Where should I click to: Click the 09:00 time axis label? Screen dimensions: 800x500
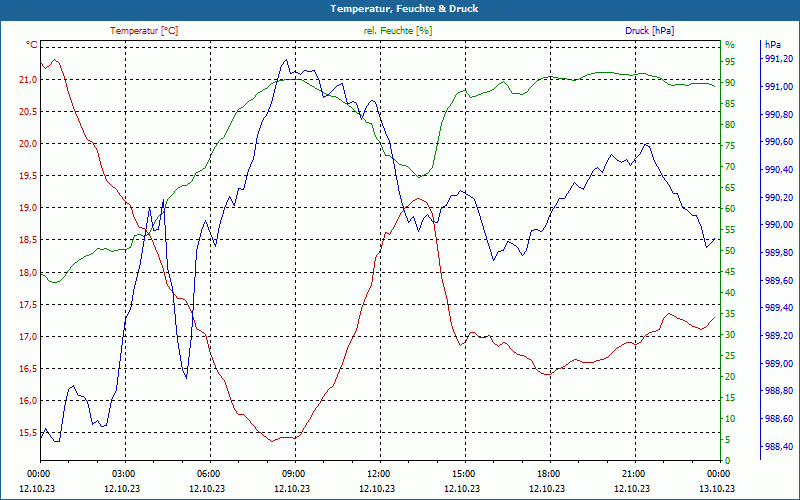[293, 474]
